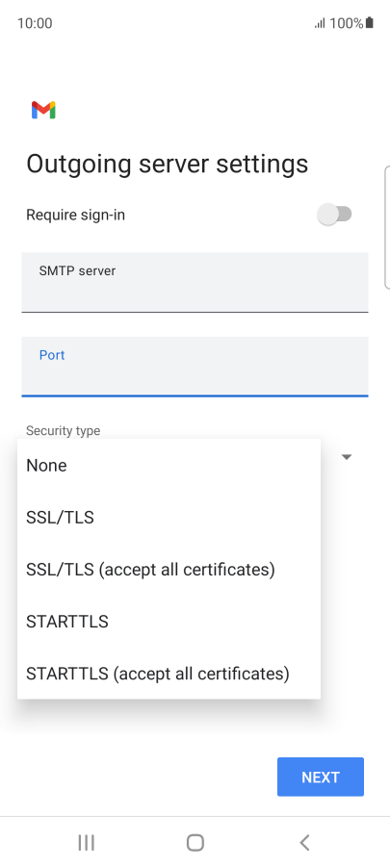390x868 pixels.
Task: Tap the home navigation icon
Action: pyautogui.click(x=195, y=843)
